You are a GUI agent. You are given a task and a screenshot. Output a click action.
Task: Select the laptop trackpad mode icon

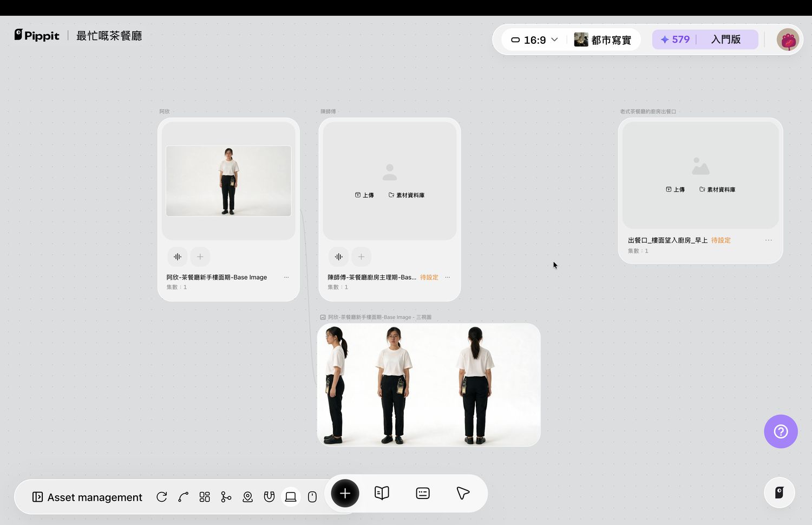click(291, 497)
